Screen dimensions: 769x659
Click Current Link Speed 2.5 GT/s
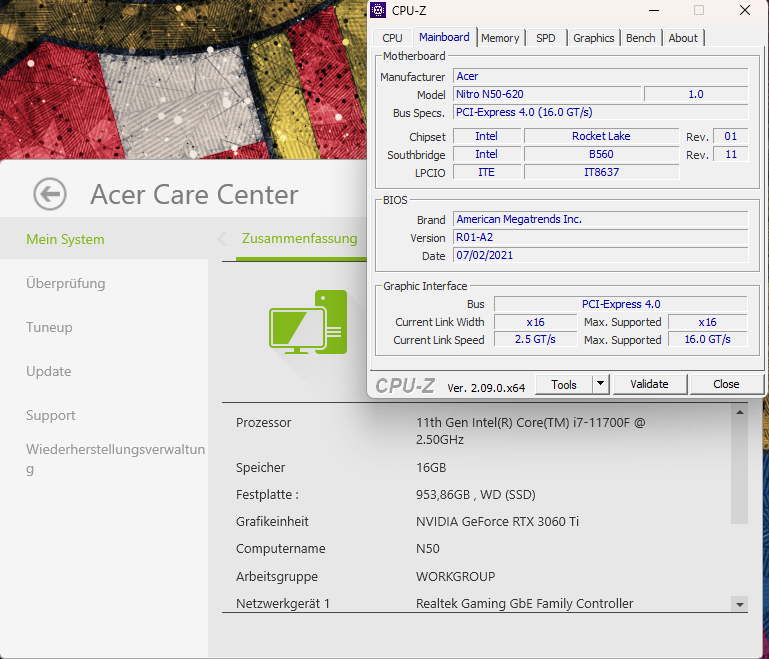[536, 339]
